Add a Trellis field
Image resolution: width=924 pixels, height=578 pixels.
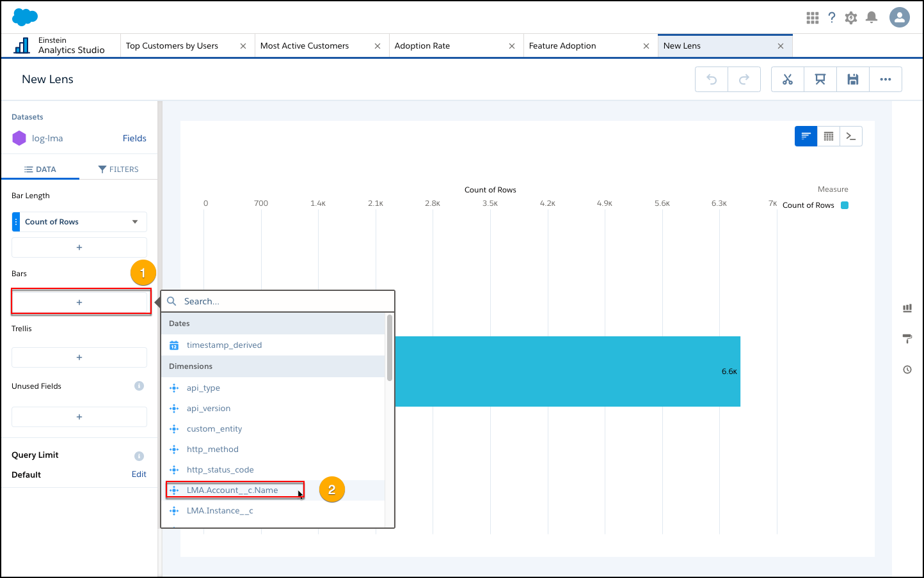pyautogui.click(x=79, y=357)
